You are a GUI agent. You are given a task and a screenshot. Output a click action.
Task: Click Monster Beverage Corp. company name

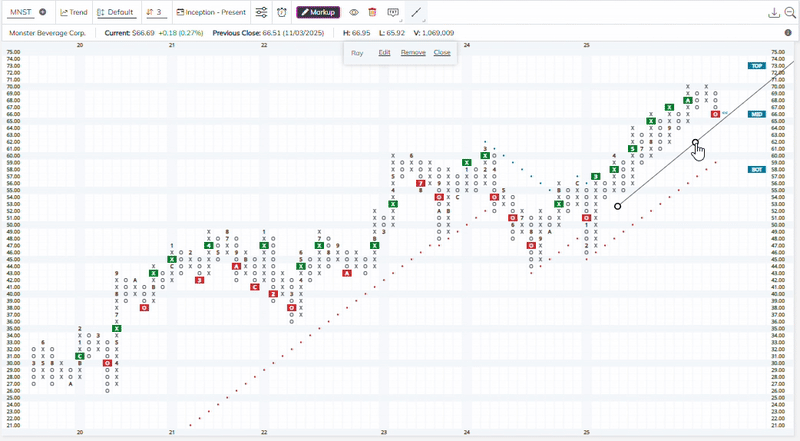coord(47,33)
